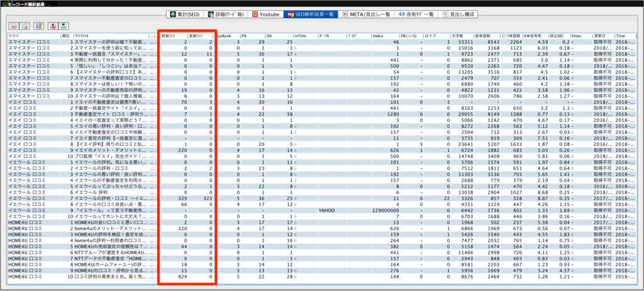Select row 'イエイのメリット・デメリットと…'
Screen dimensions: 644x291
pyautogui.click(x=321, y=150)
